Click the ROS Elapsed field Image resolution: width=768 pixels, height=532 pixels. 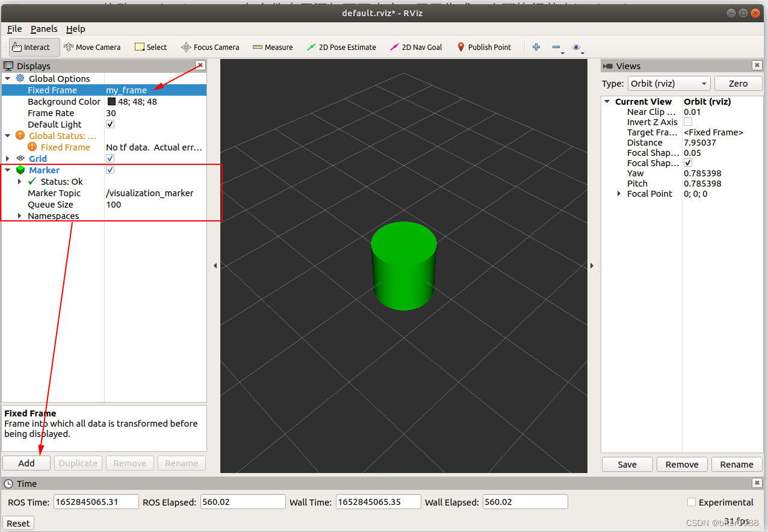click(243, 502)
